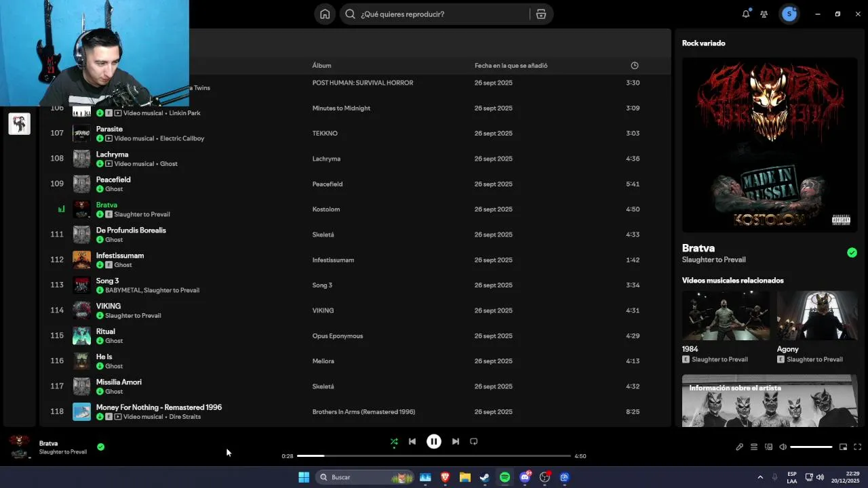Expand the hidden system tray icons chevron
Image resolution: width=868 pixels, height=488 pixels.
[760, 477]
